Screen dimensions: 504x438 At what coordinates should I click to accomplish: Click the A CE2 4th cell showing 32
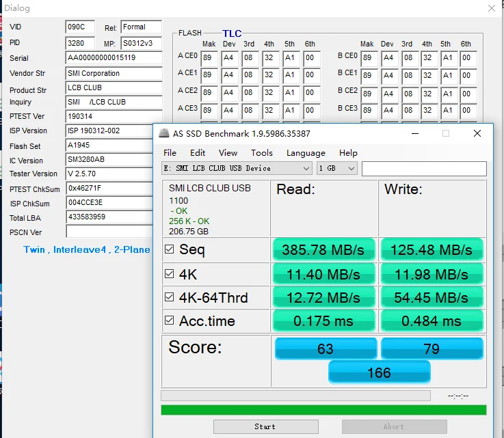pos(270,92)
